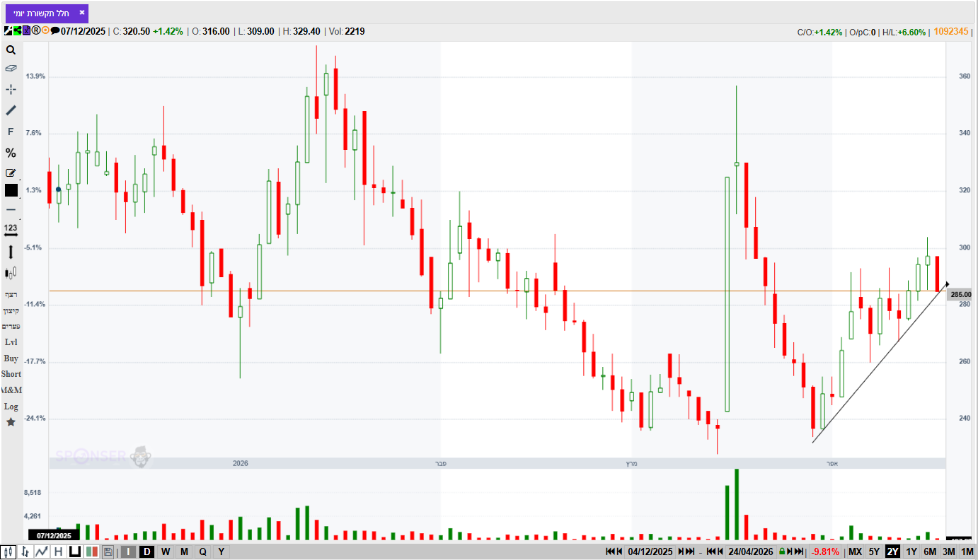Toggle Log scale on the chart
Image resolution: width=978 pixels, height=560 pixels.
coord(11,407)
